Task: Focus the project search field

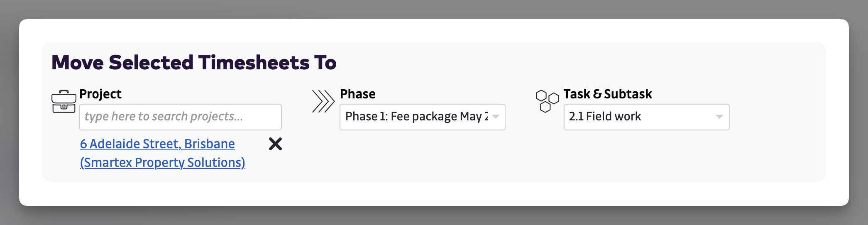Action: coord(180,117)
